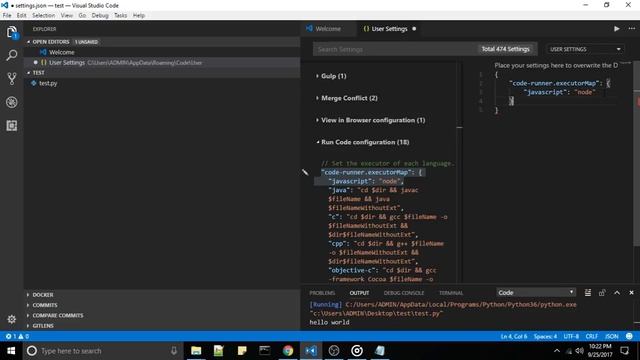The width and height of the screenshot is (640, 360).
Task: Open the File menu
Action: [7, 15]
